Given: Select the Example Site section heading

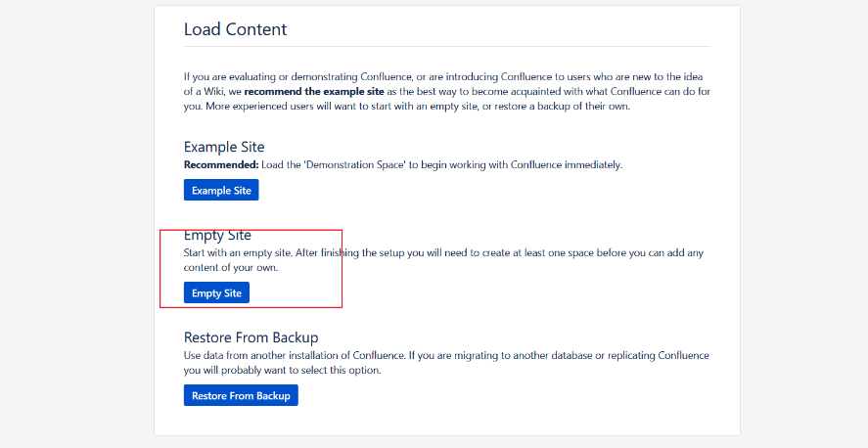Looking at the screenshot, I should click(x=224, y=147).
